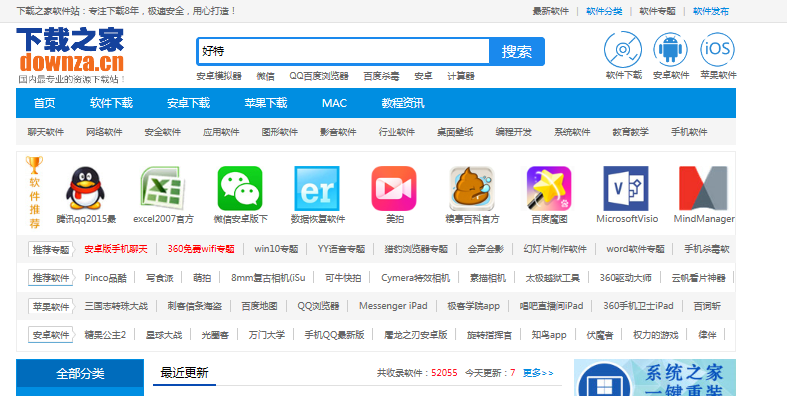Open the 软件下载 disc icon

pyautogui.click(x=623, y=49)
